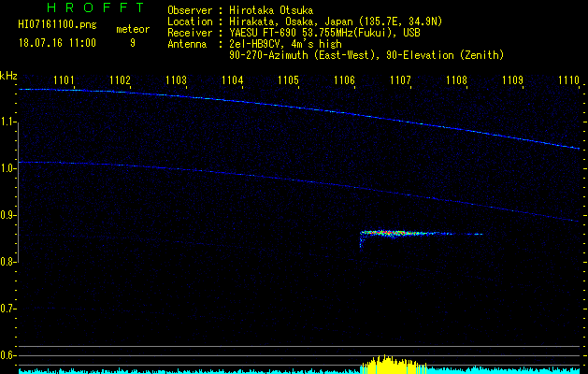The image size is (588, 374).
Task: Click the HROFFT program title
Action: tap(96, 7)
